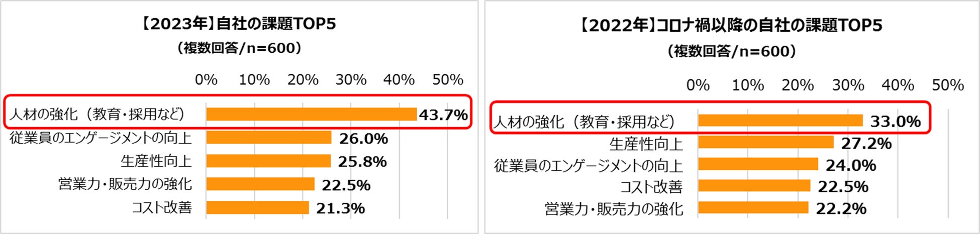980x234 pixels.
Task: Select the 26.0% エンゲージメント bar in 2023 chart
Action: [268, 138]
